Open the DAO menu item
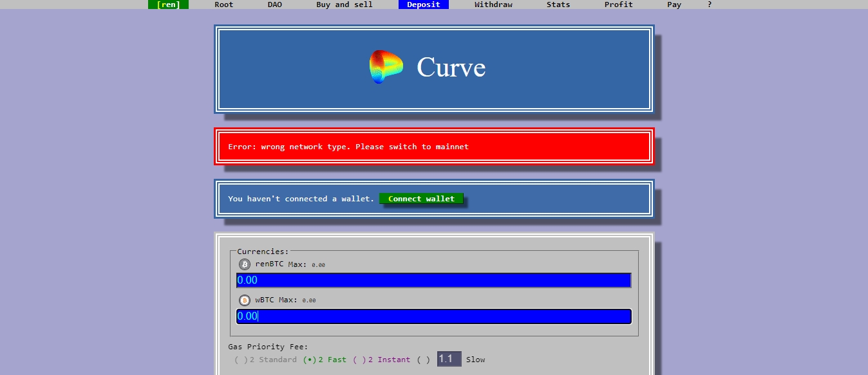The height and width of the screenshot is (375, 868). pos(275,5)
